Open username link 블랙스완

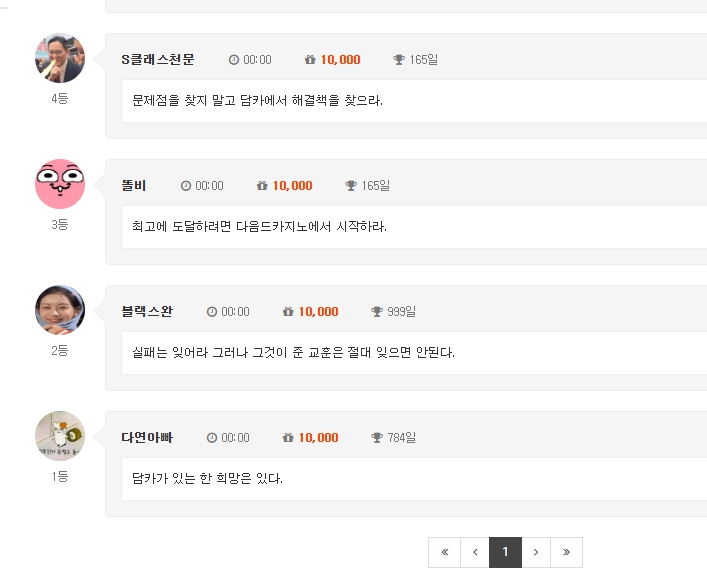(147, 312)
